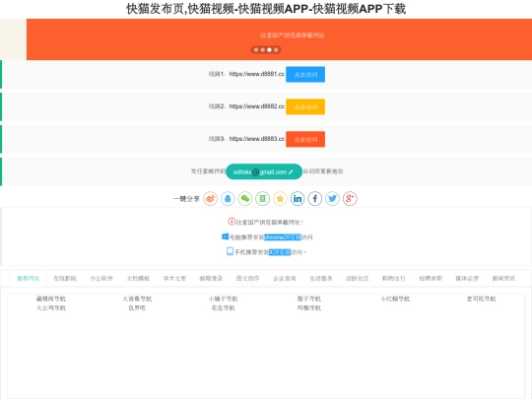The width and height of the screenshot is (532, 399).
Task: Select the 生活服务 tab
Action: point(321,279)
